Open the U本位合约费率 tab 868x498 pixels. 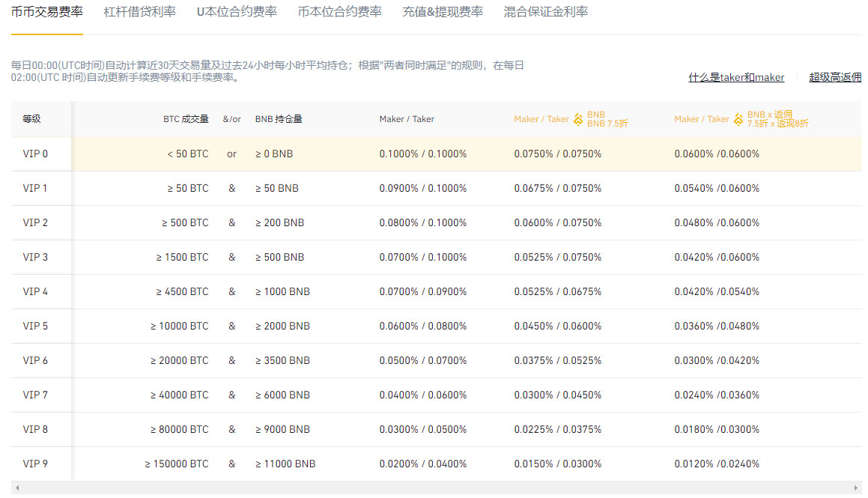(236, 12)
